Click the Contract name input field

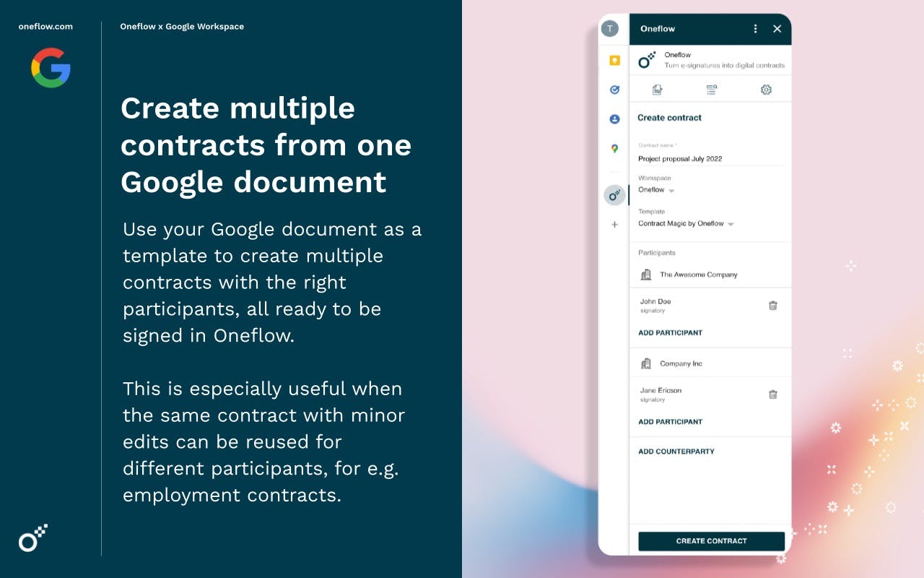[711, 159]
